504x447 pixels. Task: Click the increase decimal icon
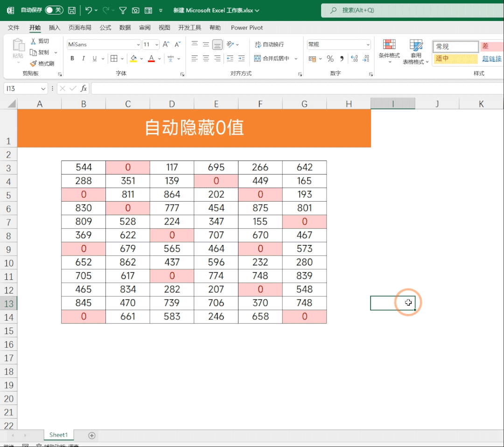click(x=354, y=59)
